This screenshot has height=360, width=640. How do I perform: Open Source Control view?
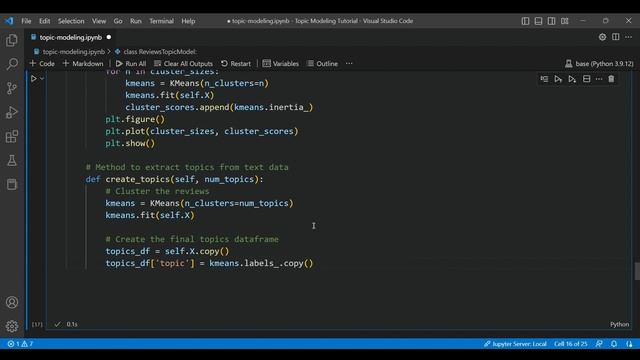coord(12,88)
